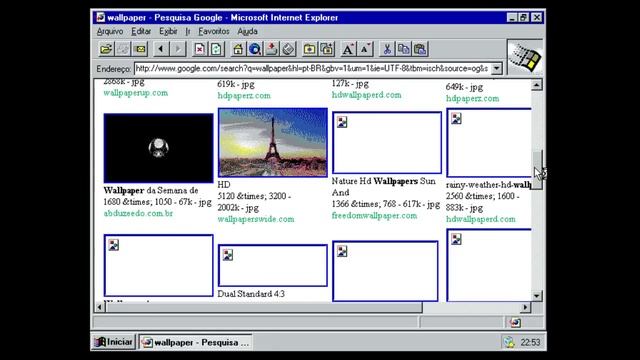This screenshot has width=640, height=360.
Task: Open the Dual Standard 4:3 broken thumbnail
Action: pos(273,266)
